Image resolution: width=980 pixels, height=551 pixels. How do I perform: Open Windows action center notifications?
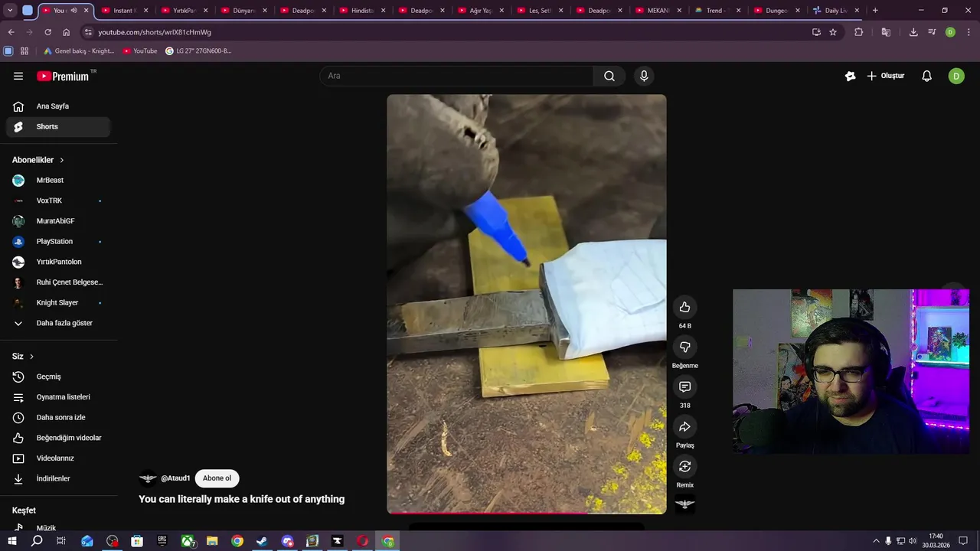(963, 541)
